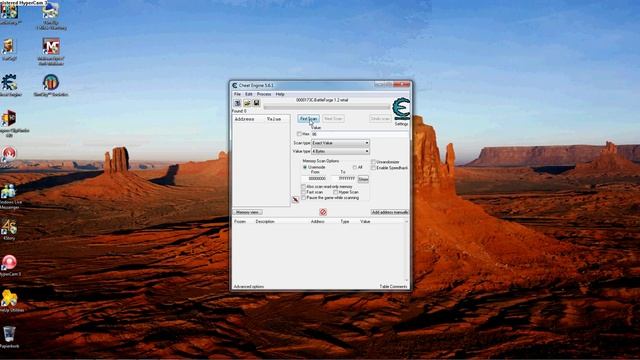
Task: Click the Value header in the found list
Action: click(x=274, y=119)
